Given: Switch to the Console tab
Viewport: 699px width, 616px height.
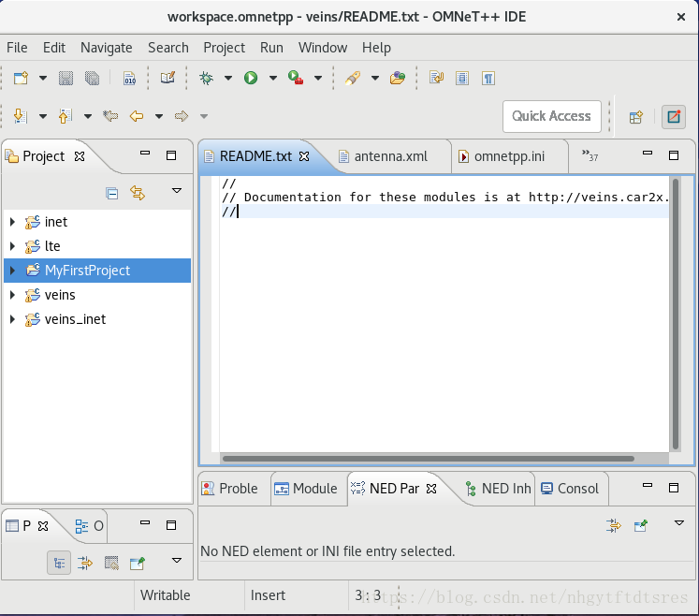Looking at the screenshot, I should [570, 489].
